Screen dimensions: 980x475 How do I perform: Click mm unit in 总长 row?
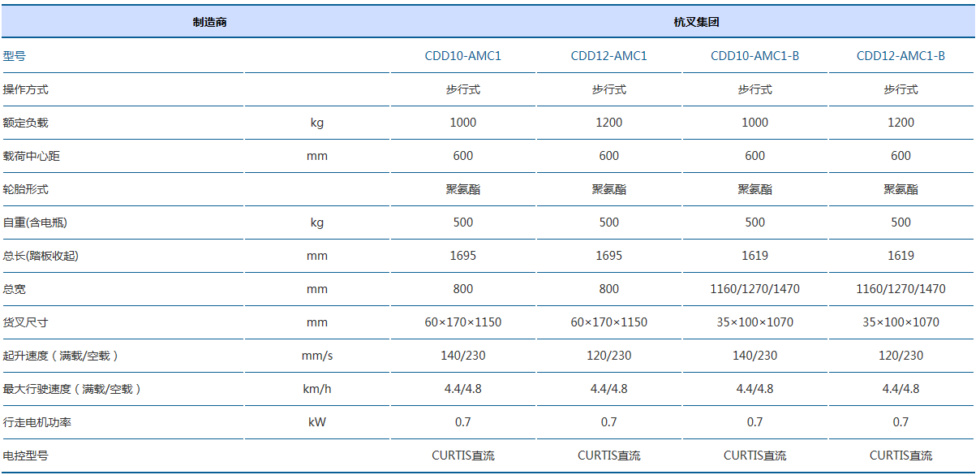point(317,256)
